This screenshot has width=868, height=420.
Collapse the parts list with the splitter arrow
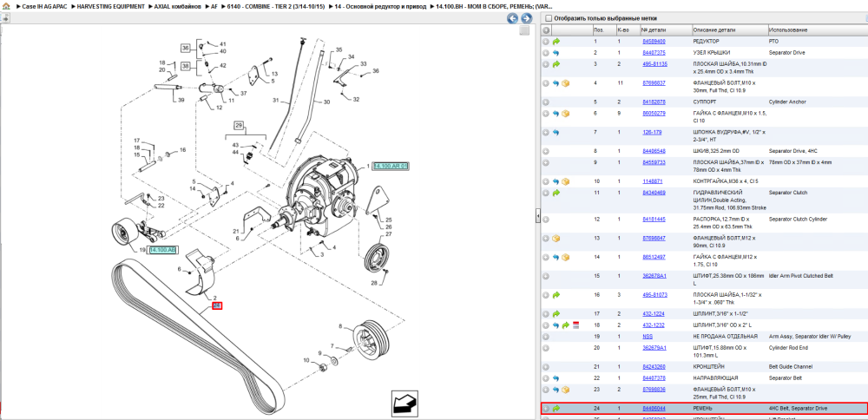click(x=537, y=218)
